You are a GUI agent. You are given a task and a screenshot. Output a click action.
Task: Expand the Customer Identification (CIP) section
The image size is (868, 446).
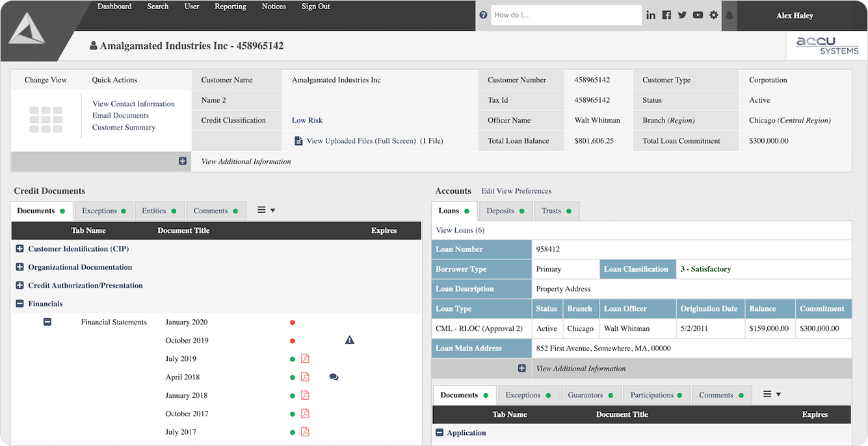coord(20,248)
